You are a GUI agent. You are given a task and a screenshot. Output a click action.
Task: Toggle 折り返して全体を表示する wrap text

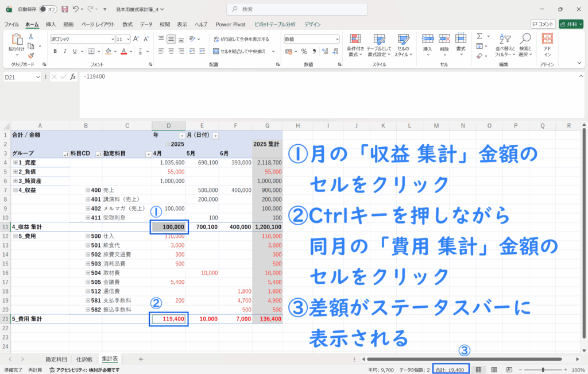[x=241, y=39]
